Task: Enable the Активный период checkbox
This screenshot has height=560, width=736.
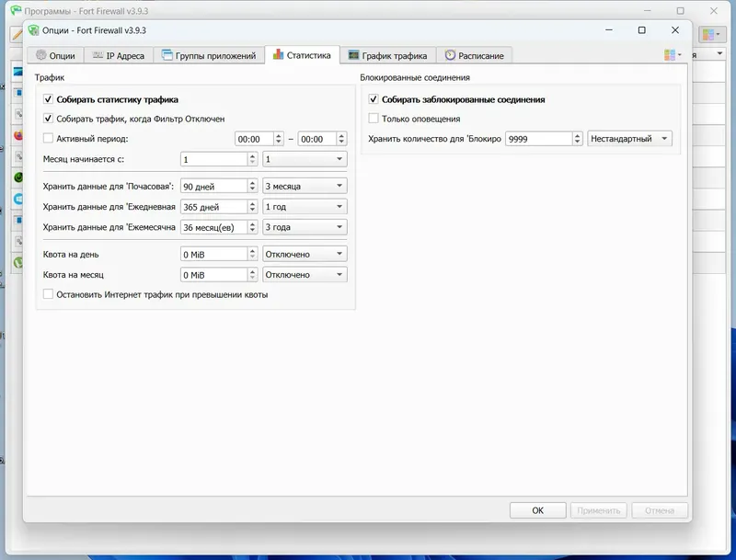Action: pos(48,138)
